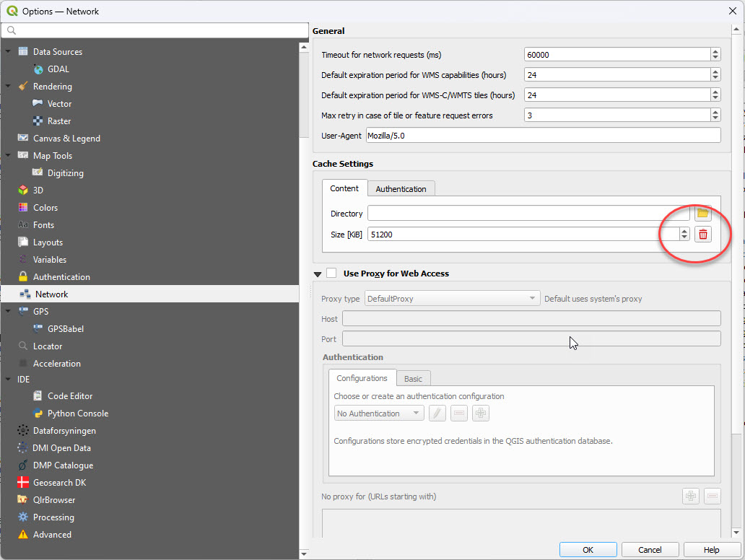Open the No Authentication dropdown

coord(379,414)
